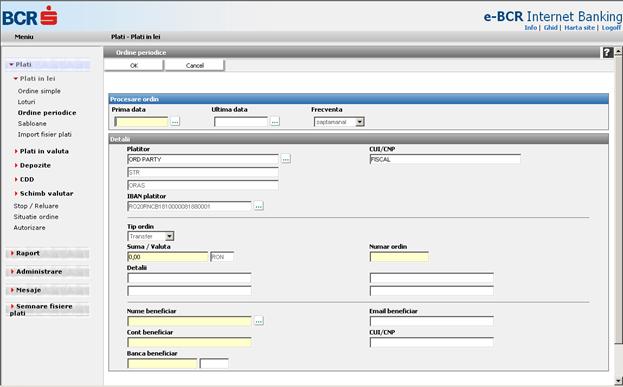Click the Platitor lookup ellipsis button
The width and height of the screenshot is (623, 387).
tap(286, 159)
